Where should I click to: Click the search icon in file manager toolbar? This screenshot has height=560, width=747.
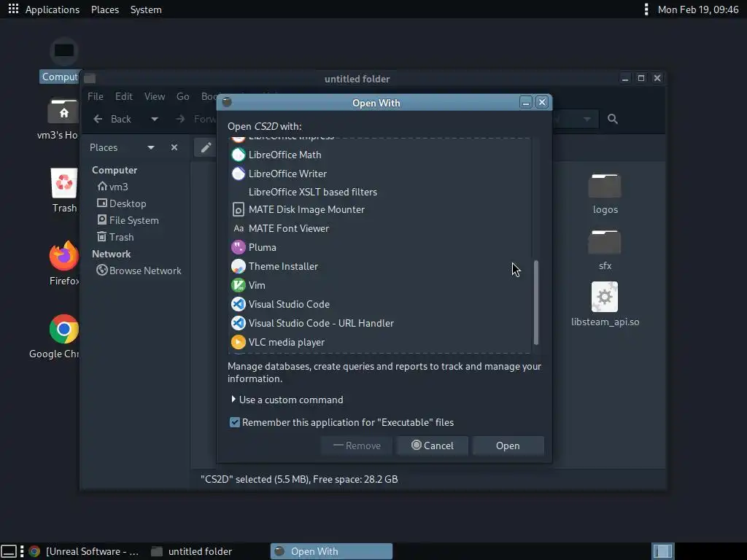tap(613, 119)
